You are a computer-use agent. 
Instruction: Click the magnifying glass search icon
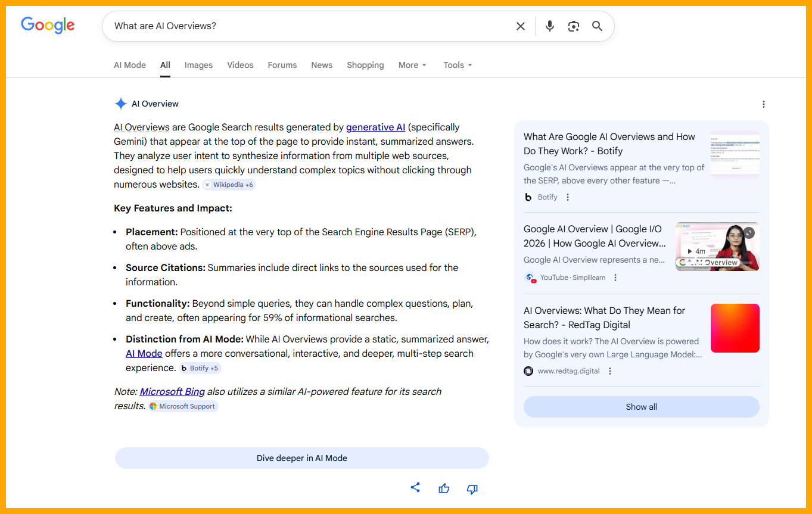pyautogui.click(x=597, y=26)
